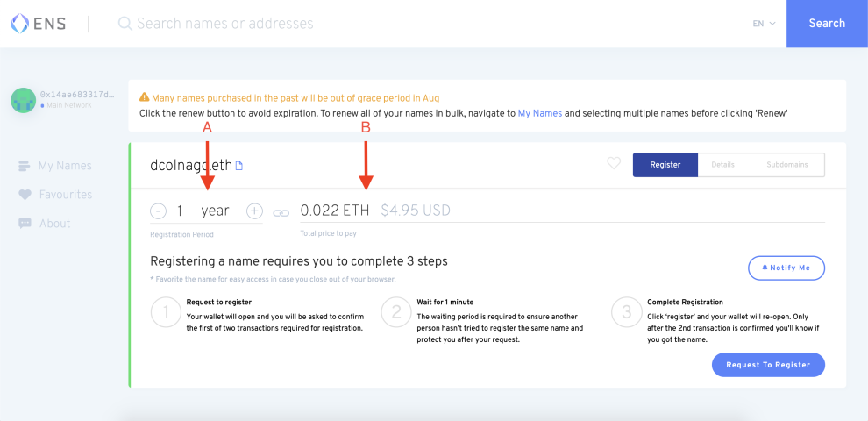This screenshot has height=421, width=868.
Task: Switch to the Subdomains tab
Action: (x=786, y=165)
